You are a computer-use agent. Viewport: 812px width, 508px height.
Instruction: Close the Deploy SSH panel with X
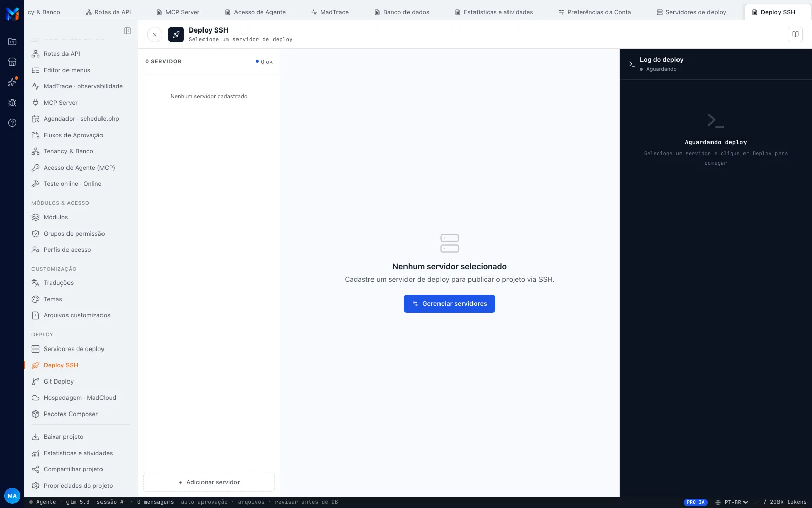coord(155,35)
